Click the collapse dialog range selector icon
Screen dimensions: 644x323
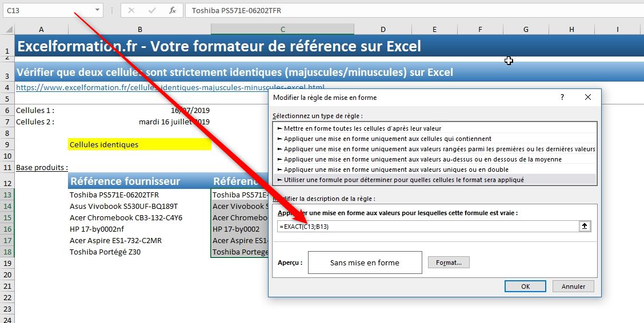coord(584,227)
